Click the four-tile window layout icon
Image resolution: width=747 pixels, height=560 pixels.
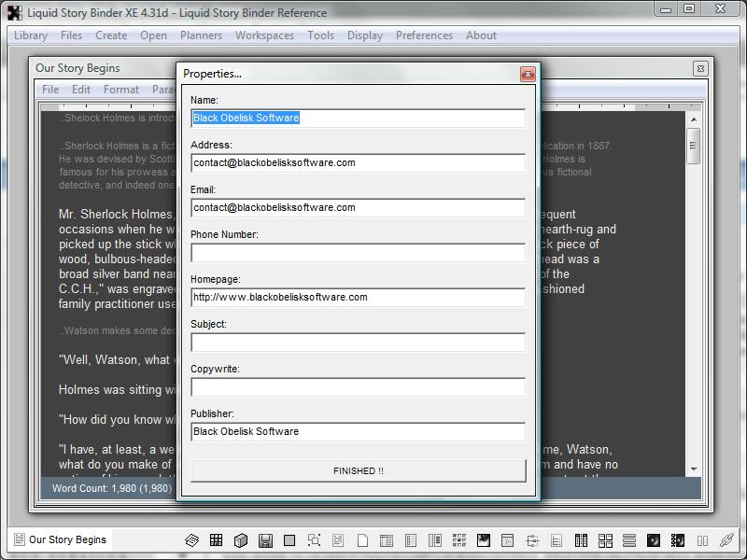(x=605, y=540)
